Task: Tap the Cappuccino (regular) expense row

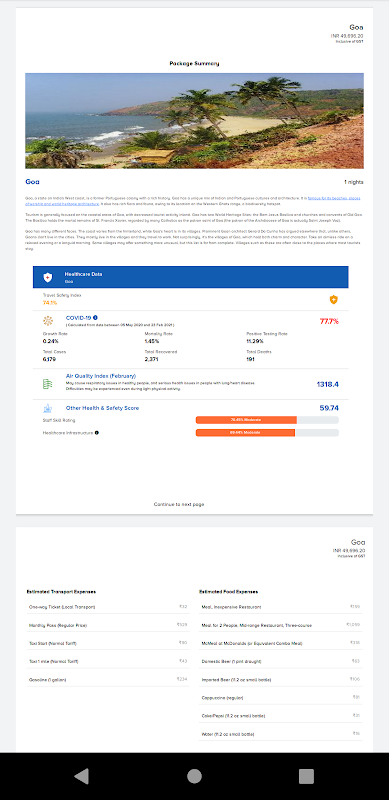Action: 281,697
